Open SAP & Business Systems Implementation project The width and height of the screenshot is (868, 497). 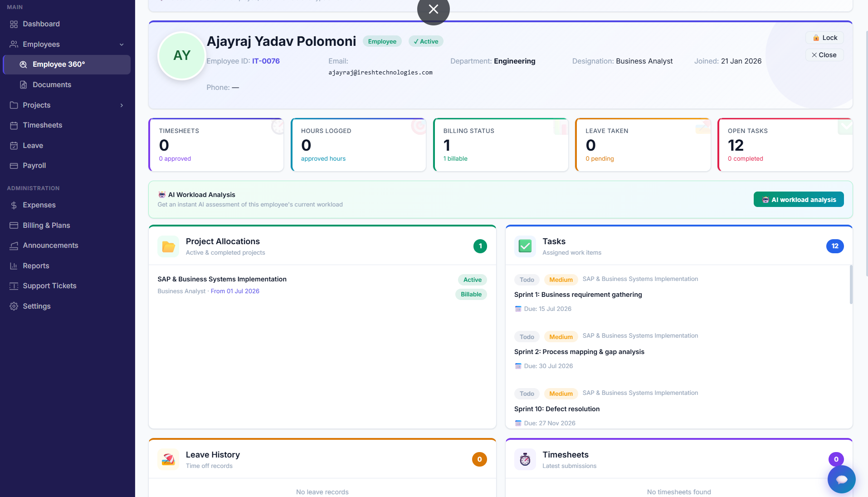222,279
